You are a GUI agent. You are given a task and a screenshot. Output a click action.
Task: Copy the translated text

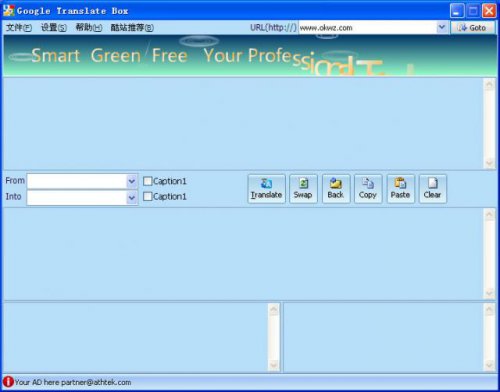[368, 189]
